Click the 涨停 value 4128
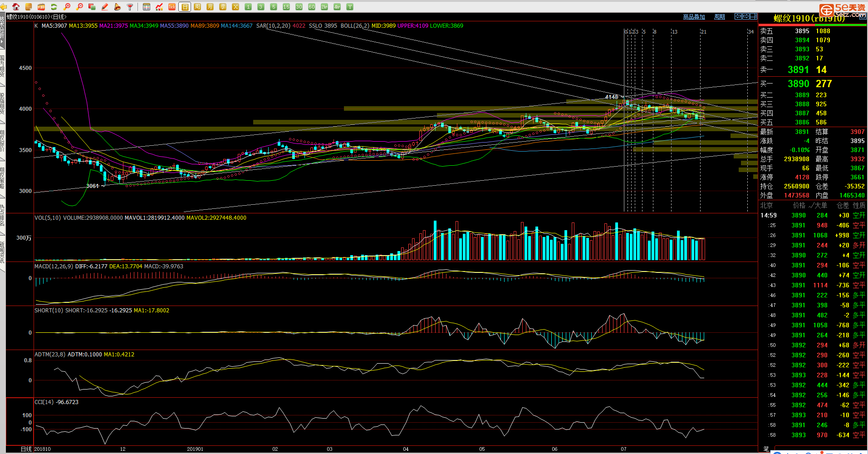 [802, 177]
